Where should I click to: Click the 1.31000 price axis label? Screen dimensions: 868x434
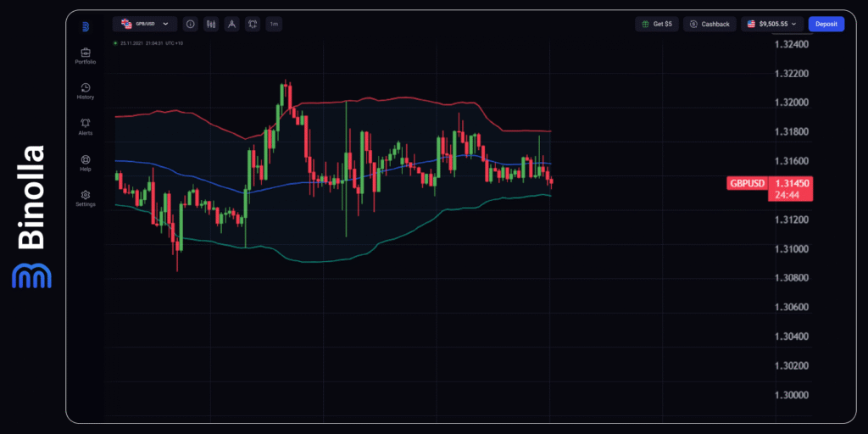793,249
